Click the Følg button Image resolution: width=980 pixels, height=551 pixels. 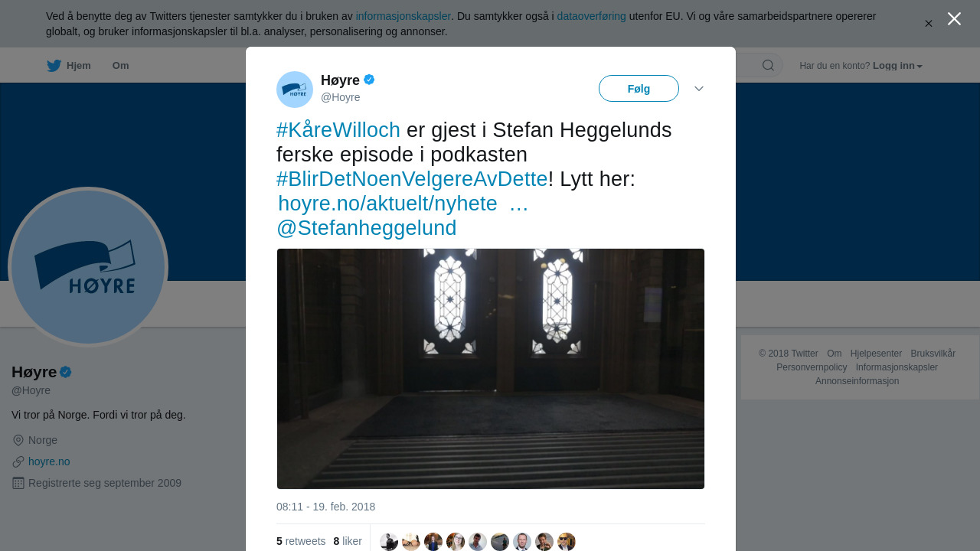pyautogui.click(x=639, y=89)
